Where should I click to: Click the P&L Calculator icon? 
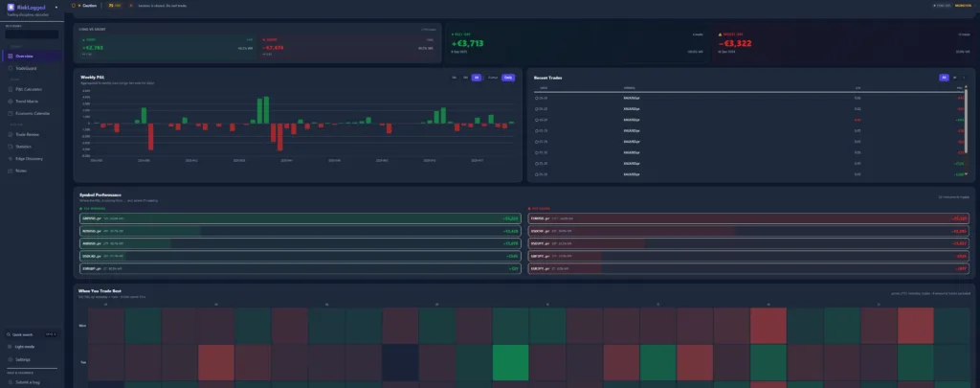point(10,89)
